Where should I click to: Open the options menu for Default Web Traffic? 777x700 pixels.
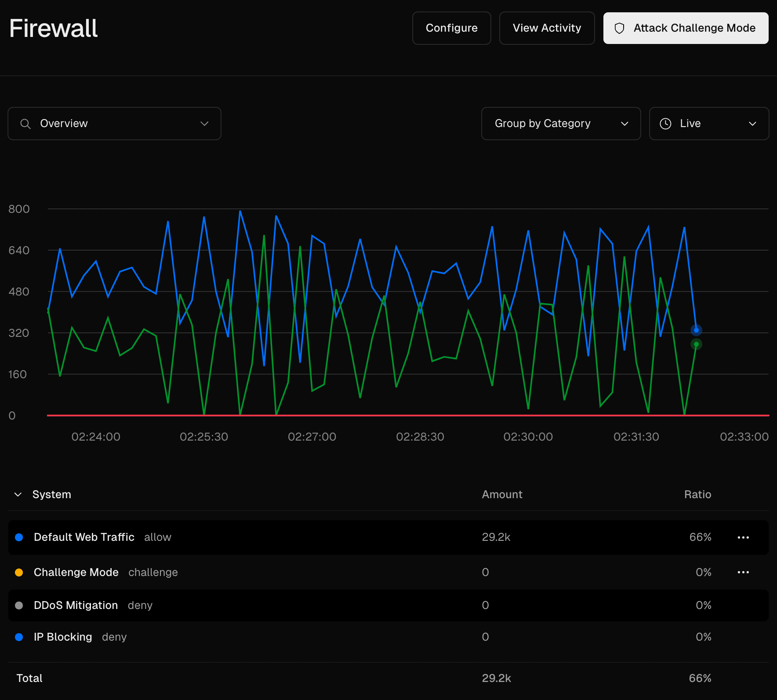point(743,537)
